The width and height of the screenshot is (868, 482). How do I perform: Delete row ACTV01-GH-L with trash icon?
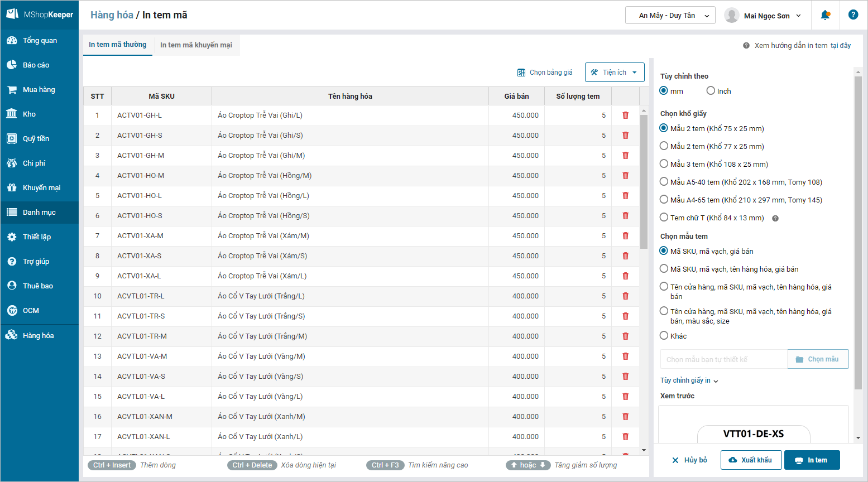click(x=625, y=115)
